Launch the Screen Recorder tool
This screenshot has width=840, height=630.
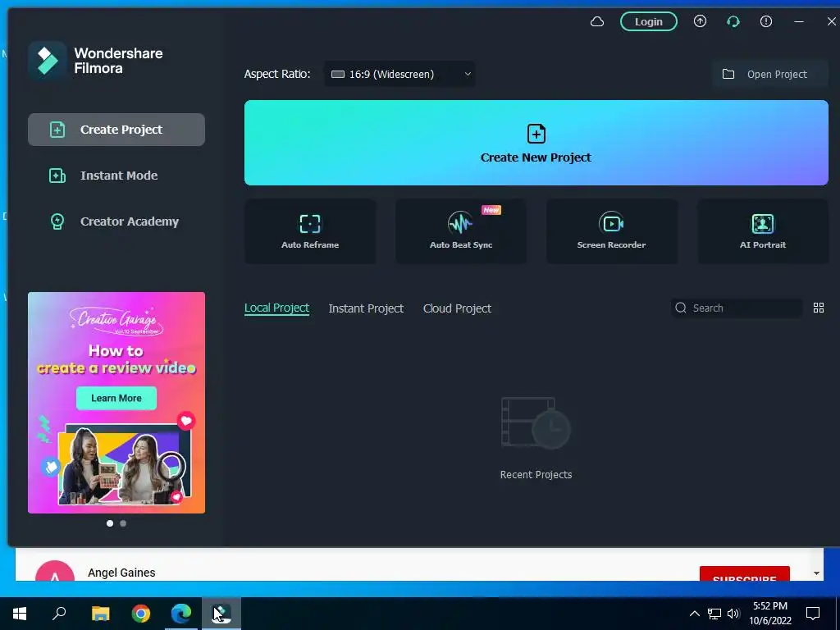(612, 231)
